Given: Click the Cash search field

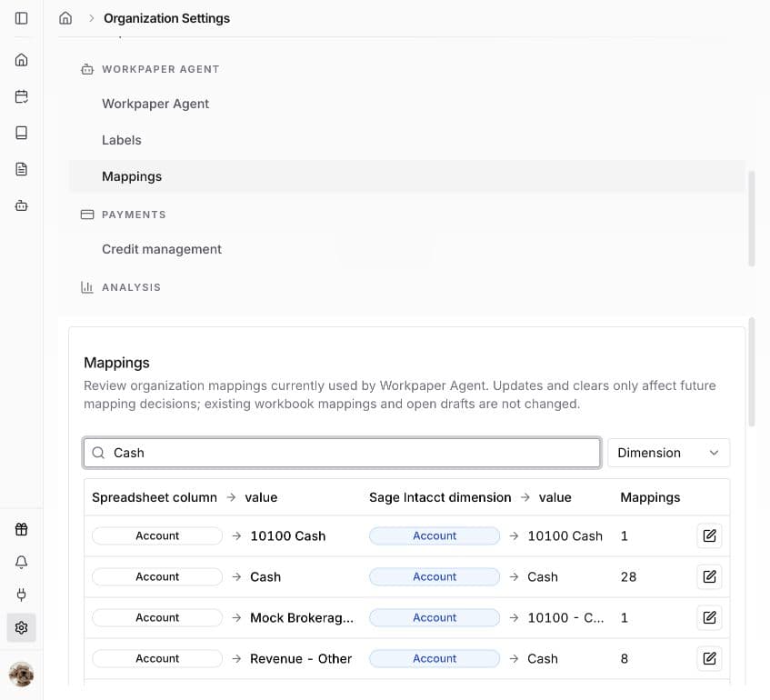Looking at the screenshot, I should (342, 453).
